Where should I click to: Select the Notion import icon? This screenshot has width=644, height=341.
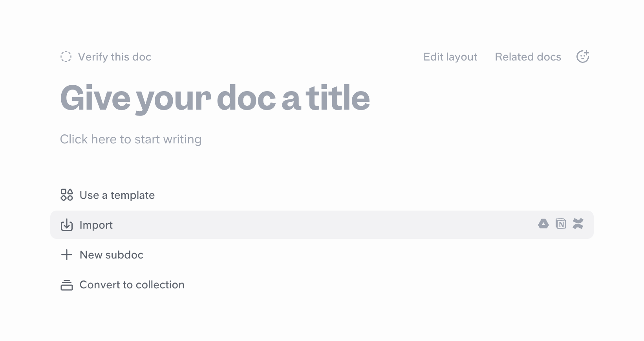pyautogui.click(x=561, y=224)
